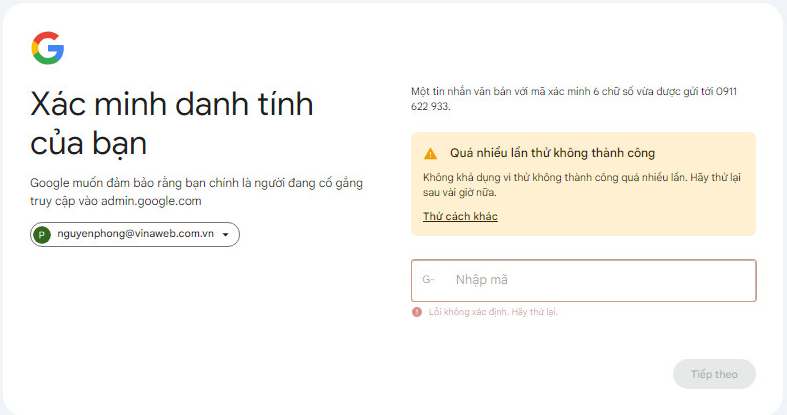Screen dimensions: 787x415
Task: Click the green P account avatar
Action: coord(42,235)
